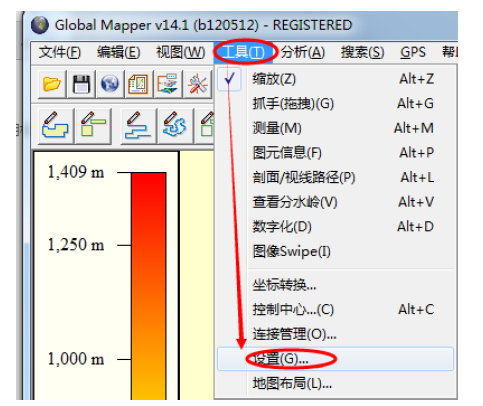Close the open 工具(T) menu
The image size is (483, 406).
[243, 52]
